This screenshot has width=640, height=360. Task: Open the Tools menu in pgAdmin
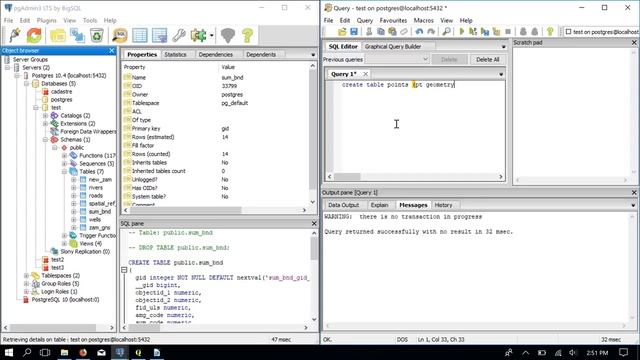(x=90, y=20)
